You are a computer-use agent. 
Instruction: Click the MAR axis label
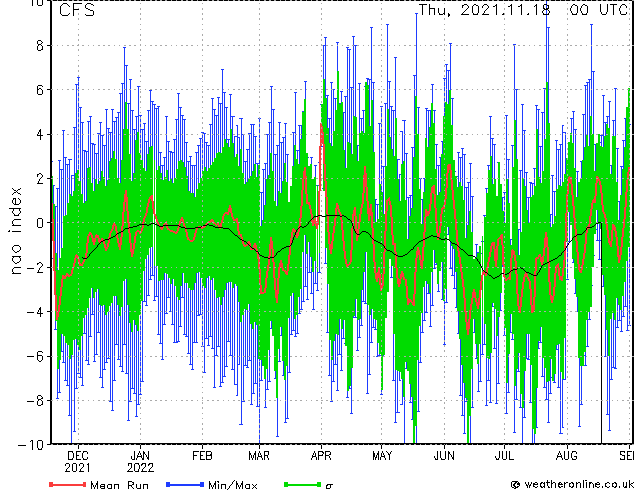(x=259, y=456)
